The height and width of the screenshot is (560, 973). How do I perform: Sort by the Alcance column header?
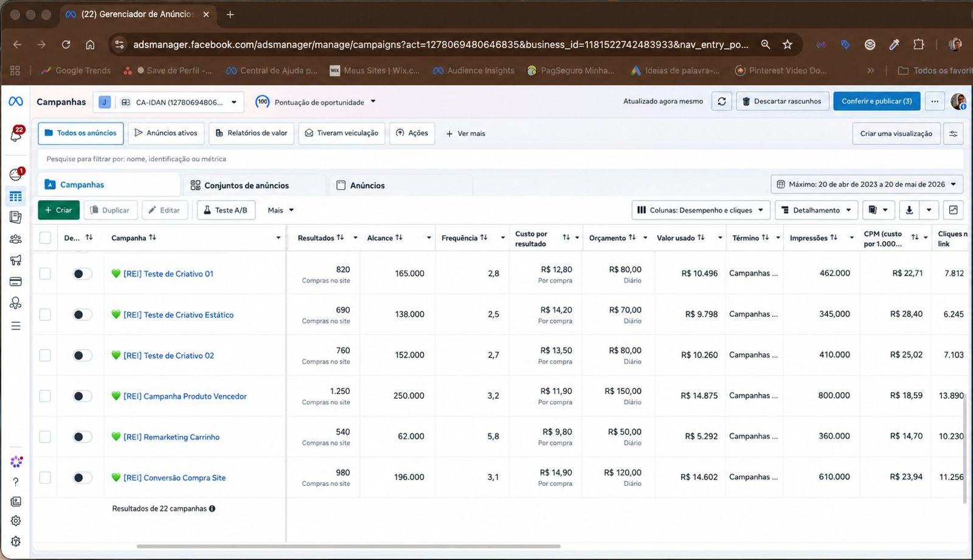[385, 238]
